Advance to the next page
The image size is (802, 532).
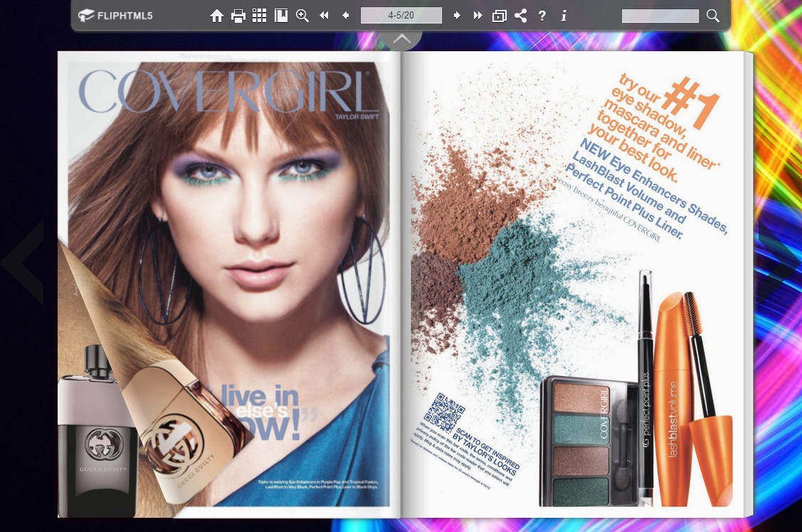tap(456, 15)
